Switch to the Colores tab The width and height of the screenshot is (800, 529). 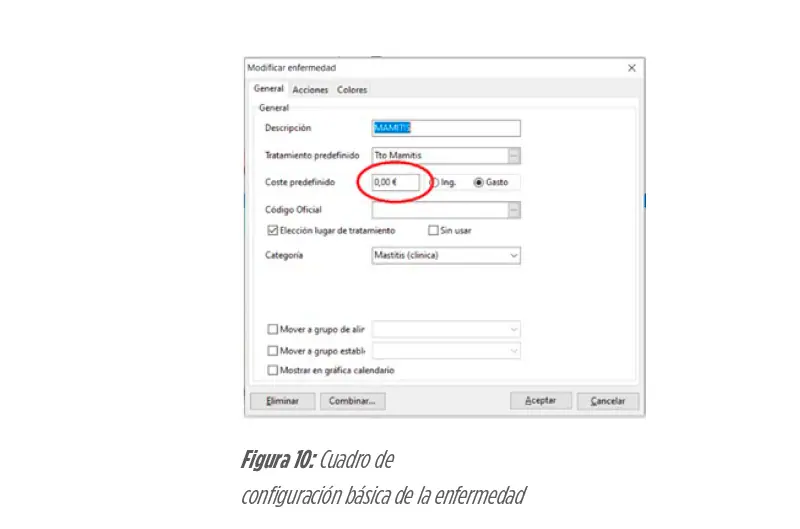352,90
